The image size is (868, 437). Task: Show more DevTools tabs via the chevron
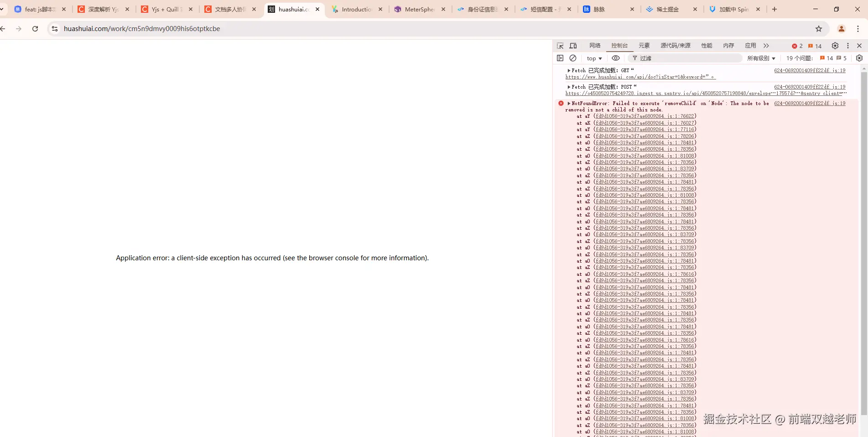tap(766, 46)
